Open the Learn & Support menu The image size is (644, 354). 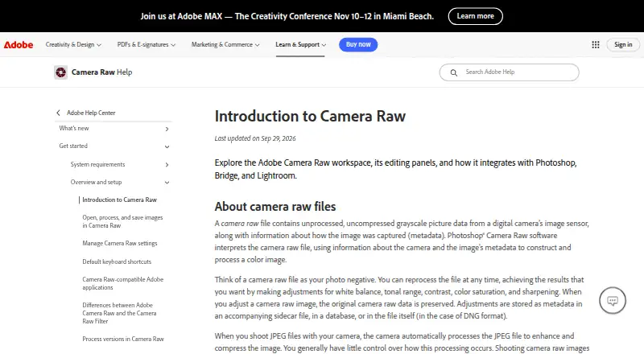300,45
